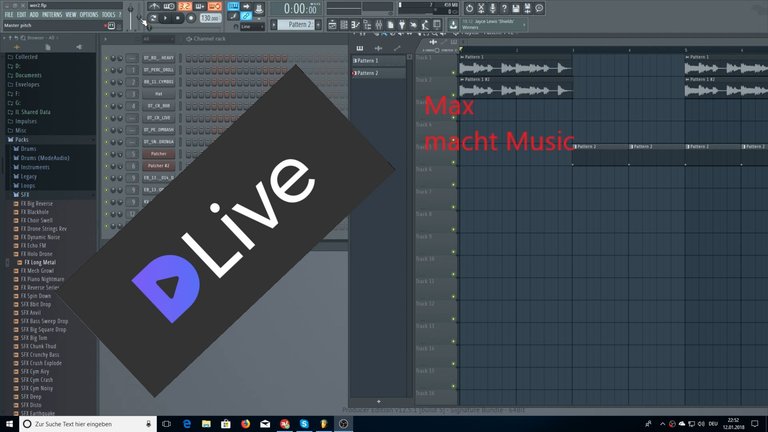Open the Line snap dropdown
The image size is (768, 432).
[x=252, y=26]
